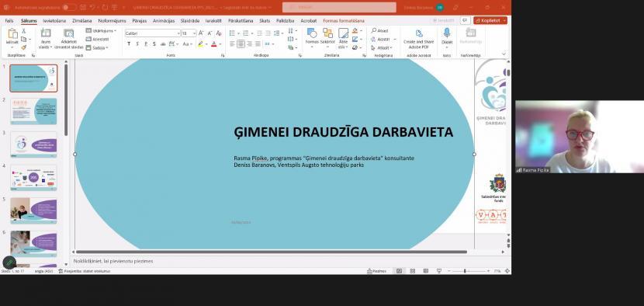Open the Animācijas ribbon tab
Image resolution: width=644 pixels, height=306 pixels.
tap(164, 20)
